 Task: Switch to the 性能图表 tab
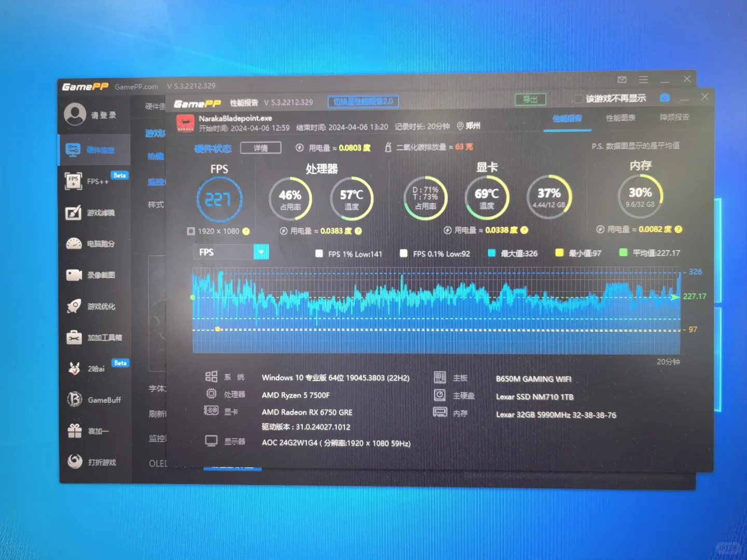point(620,118)
